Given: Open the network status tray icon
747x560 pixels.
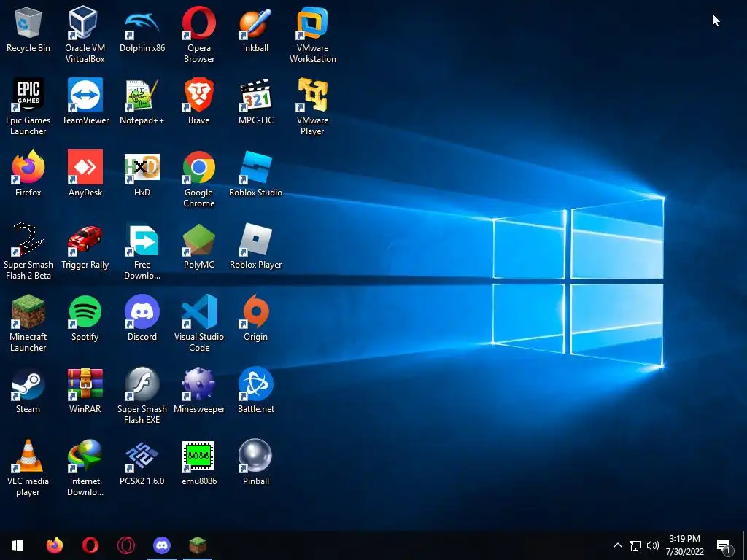Looking at the screenshot, I should click(635, 545).
